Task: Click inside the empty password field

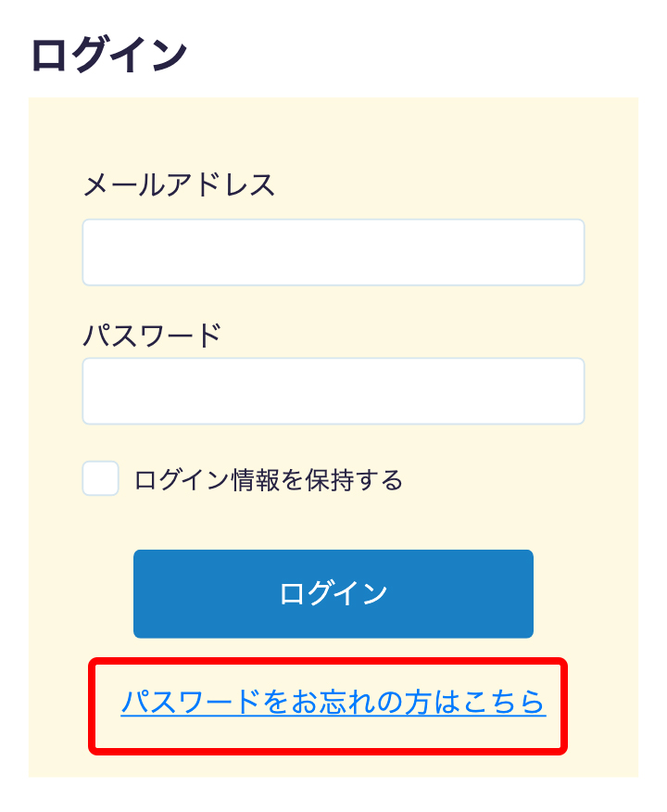Action: [x=333, y=390]
